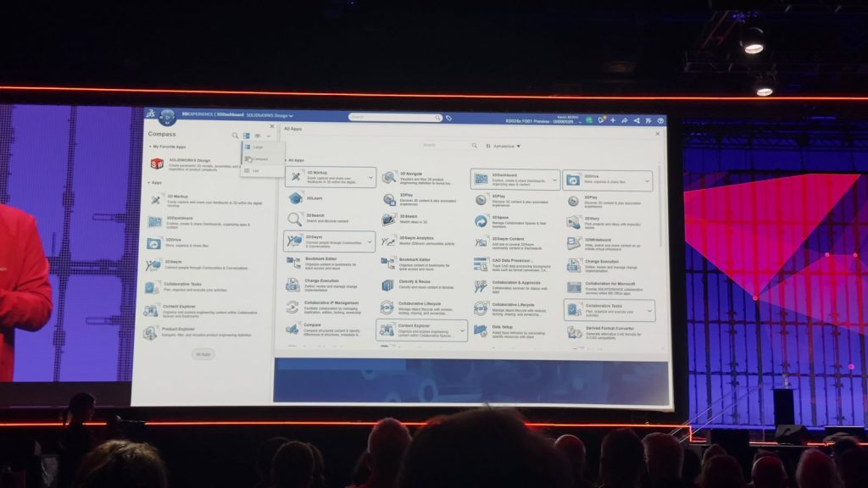Launch the 3DStory app
Viewport: 868px width, 488px height.
pos(574,221)
